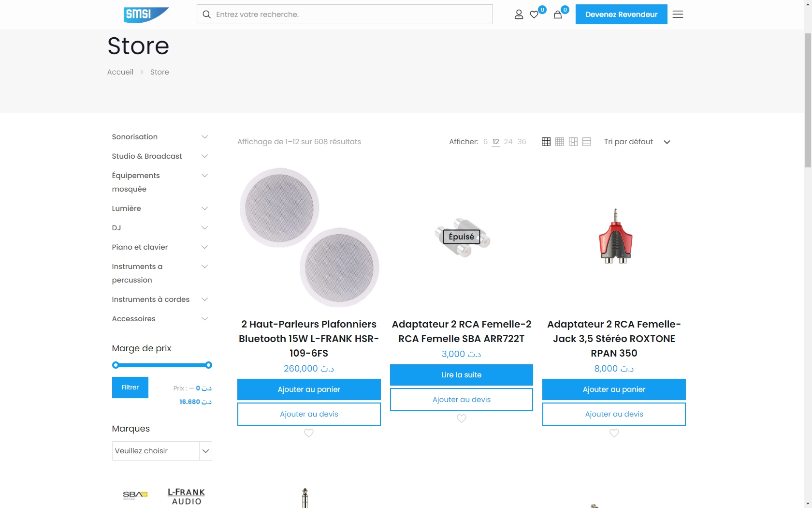This screenshot has width=812, height=508.
Task: Click the minimum price slider handle
Action: pyautogui.click(x=116, y=365)
